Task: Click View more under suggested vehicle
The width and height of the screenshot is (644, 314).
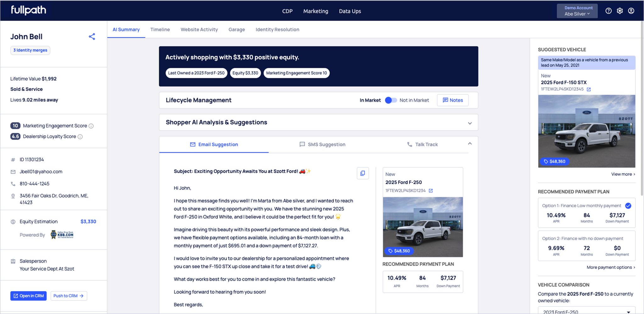Action: (623, 174)
